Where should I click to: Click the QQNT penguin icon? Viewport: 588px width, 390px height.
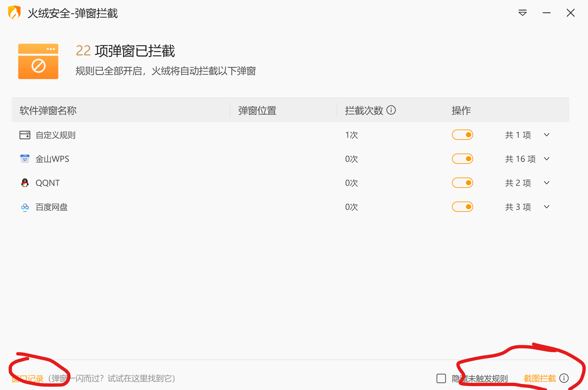(25, 183)
